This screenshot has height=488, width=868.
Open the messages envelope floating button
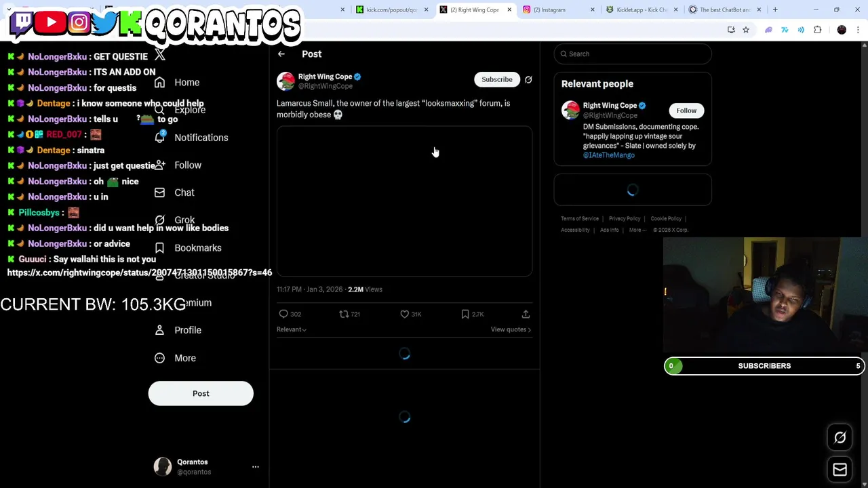[840, 469]
